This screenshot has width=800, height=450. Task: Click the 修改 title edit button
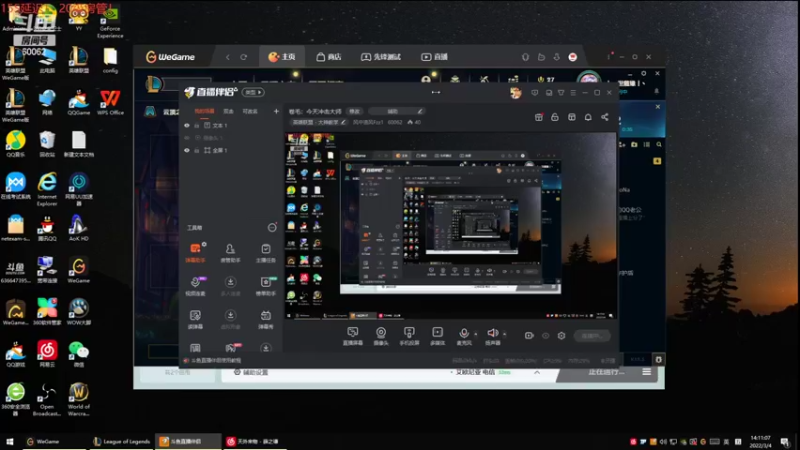tap(354, 111)
